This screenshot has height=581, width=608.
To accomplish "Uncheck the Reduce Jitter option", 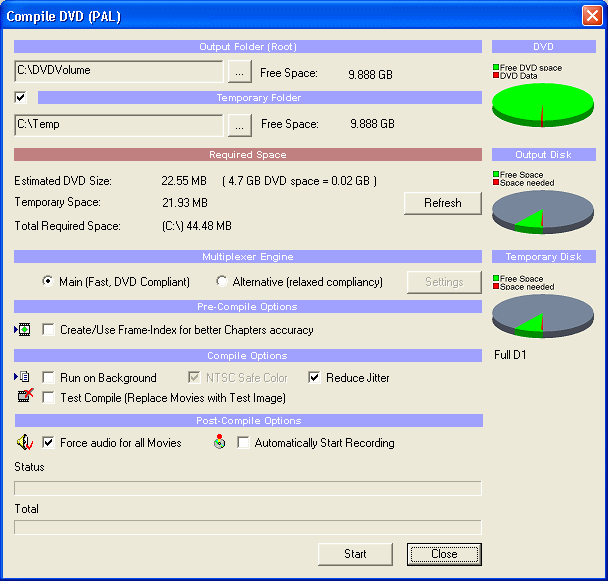I will tap(314, 377).
